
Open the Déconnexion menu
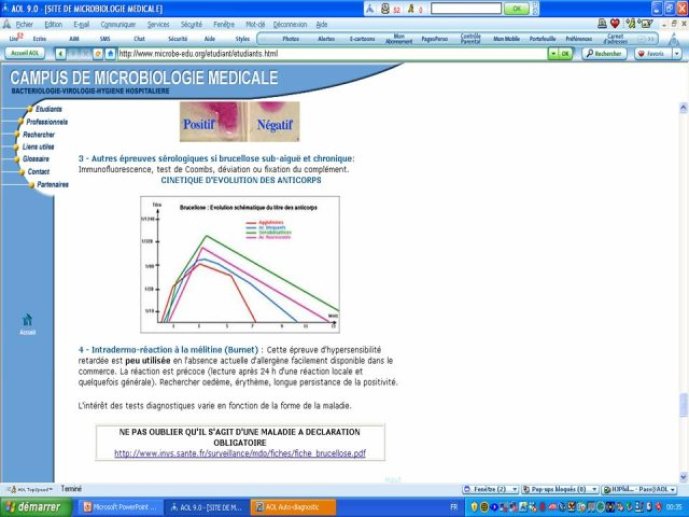coord(290,25)
